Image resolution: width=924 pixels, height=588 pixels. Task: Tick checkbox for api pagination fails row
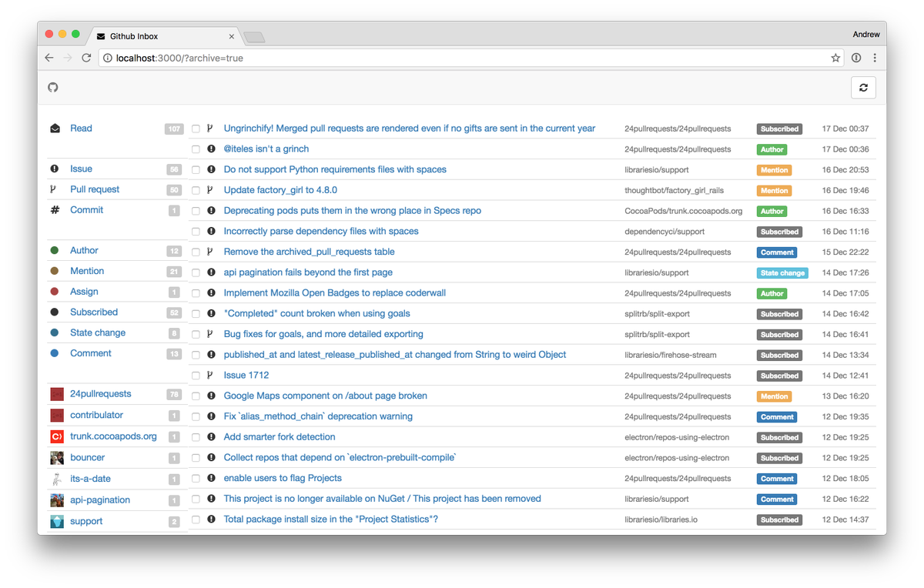coord(196,272)
